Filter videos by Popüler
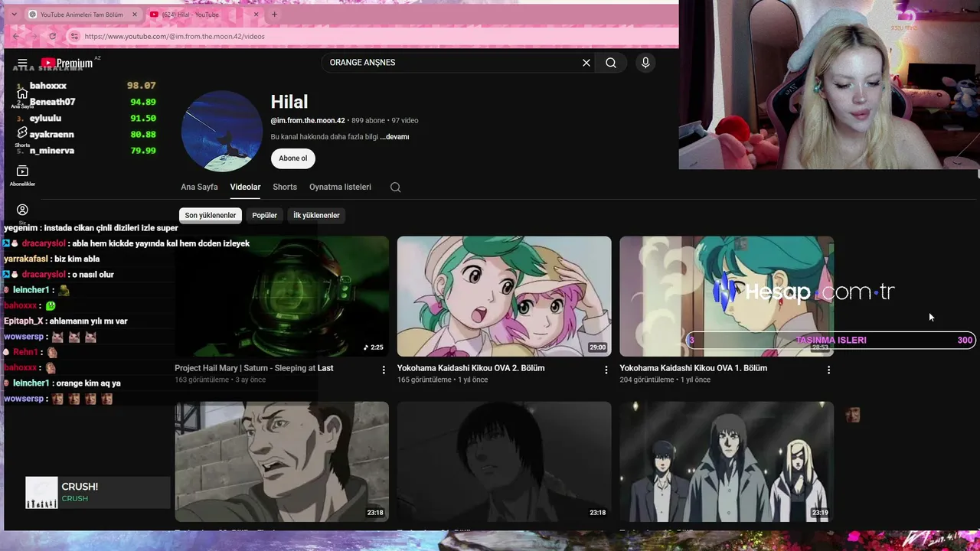 click(x=265, y=216)
